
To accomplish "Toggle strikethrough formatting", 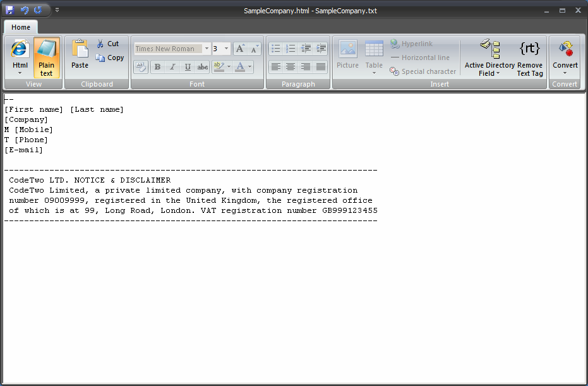I will (x=203, y=67).
